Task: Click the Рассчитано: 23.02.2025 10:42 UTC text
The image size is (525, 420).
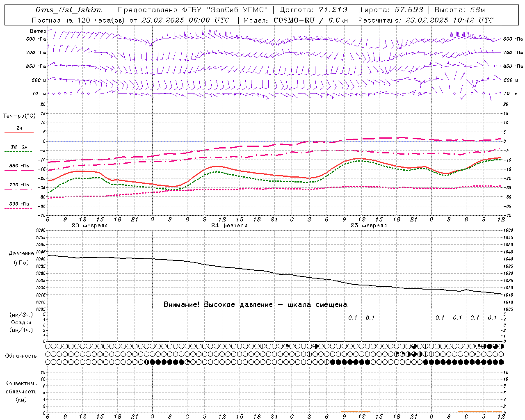Action: pyautogui.click(x=426, y=20)
